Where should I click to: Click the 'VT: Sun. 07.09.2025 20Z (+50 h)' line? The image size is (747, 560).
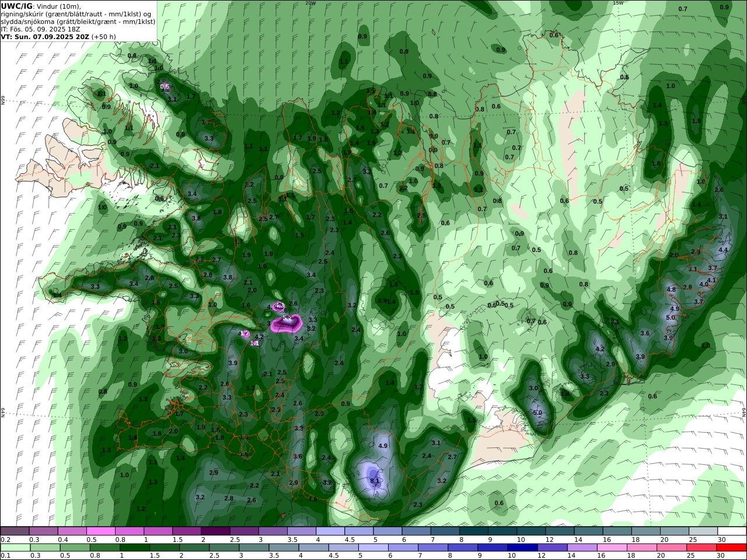58,36
